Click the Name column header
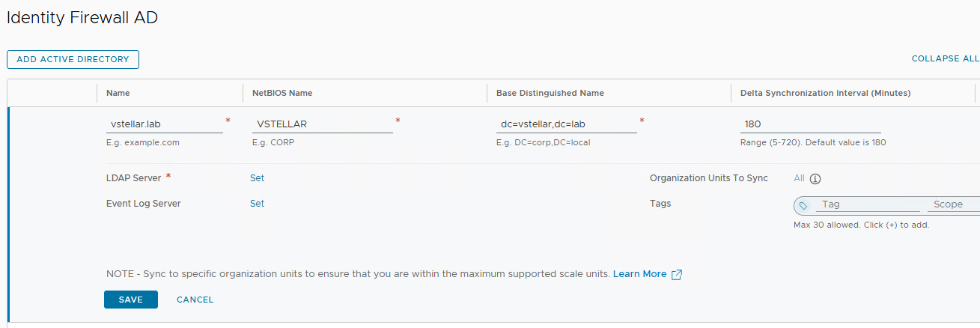This screenshot has width=980, height=328. (118, 93)
